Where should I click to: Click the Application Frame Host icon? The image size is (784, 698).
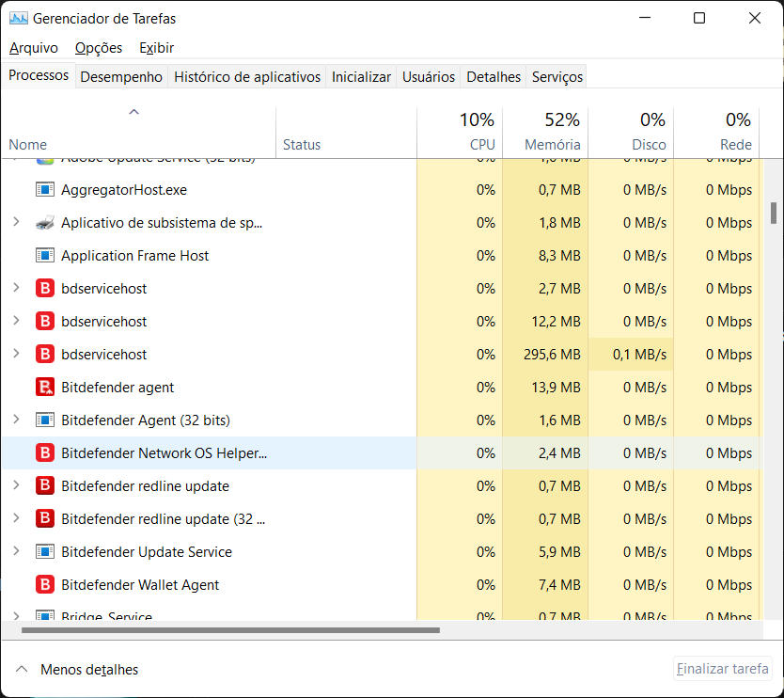click(x=45, y=256)
